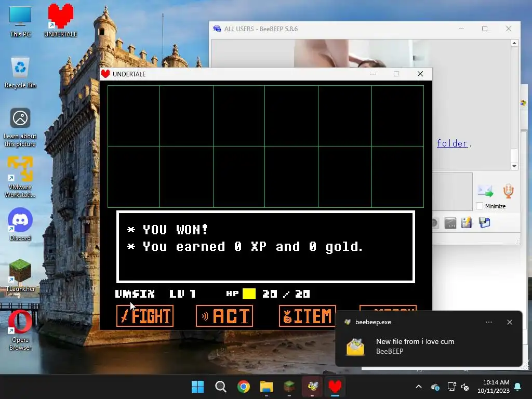The width and height of the screenshot is (532, 399).
Task: Click 'Learn about this picture' desktop icon
Action: click(x=20, y=127)
